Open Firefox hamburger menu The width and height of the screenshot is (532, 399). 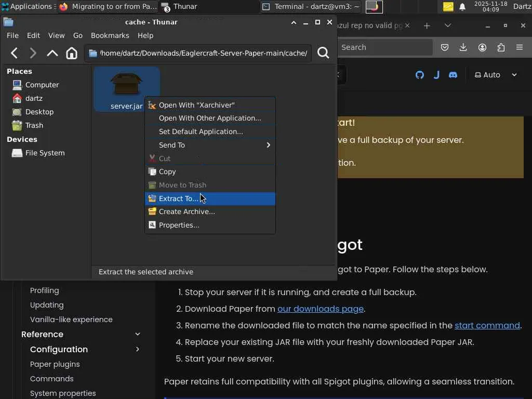pyautogui.click(x=520, y=47)
